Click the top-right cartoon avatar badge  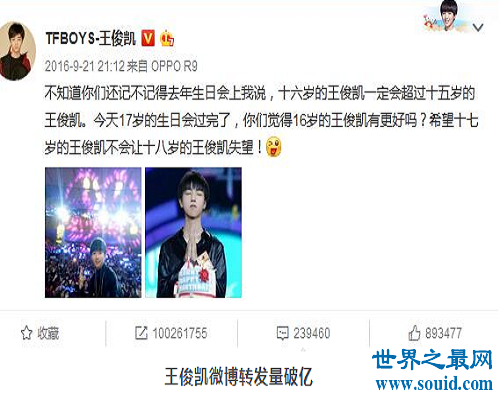tap(445, 17)
